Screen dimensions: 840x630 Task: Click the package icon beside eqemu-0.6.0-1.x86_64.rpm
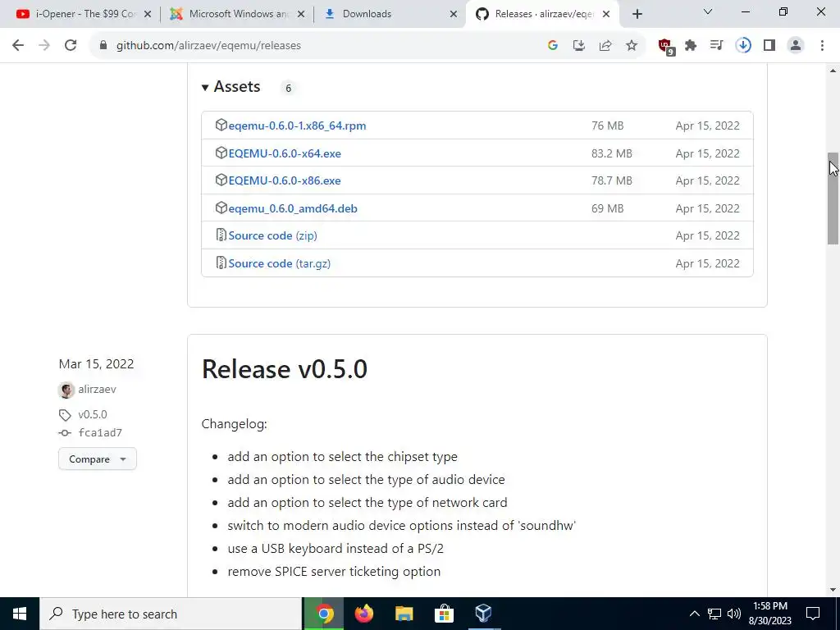[x=221, y=125]
